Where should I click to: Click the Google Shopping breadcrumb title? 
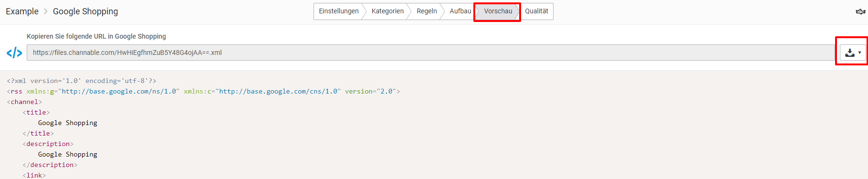[x=85, y=11]
